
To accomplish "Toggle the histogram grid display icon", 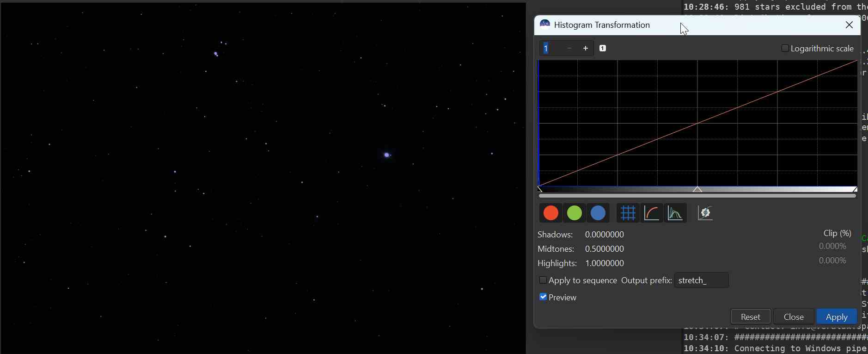I will pos(628,213).
